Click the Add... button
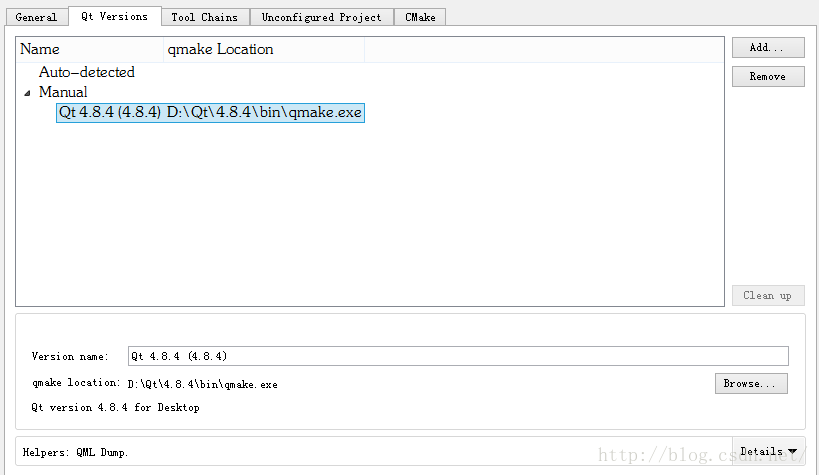 click(768, 48)
